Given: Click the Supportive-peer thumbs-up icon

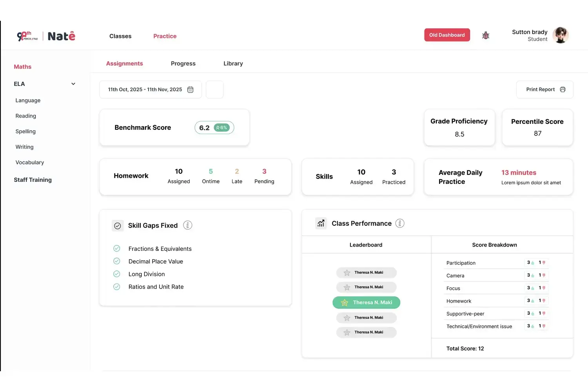Looking at the screenshot, I should point(533,314).
